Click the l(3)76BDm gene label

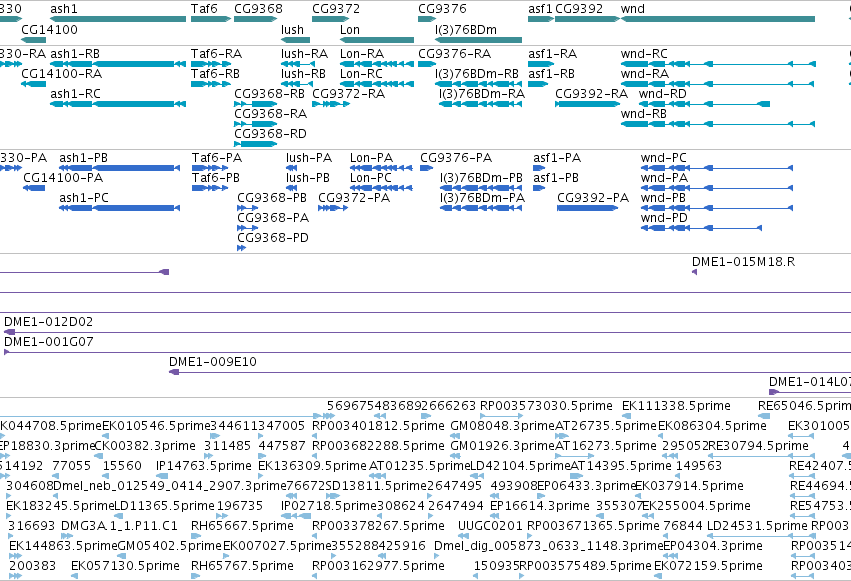[x=466, y=30]
